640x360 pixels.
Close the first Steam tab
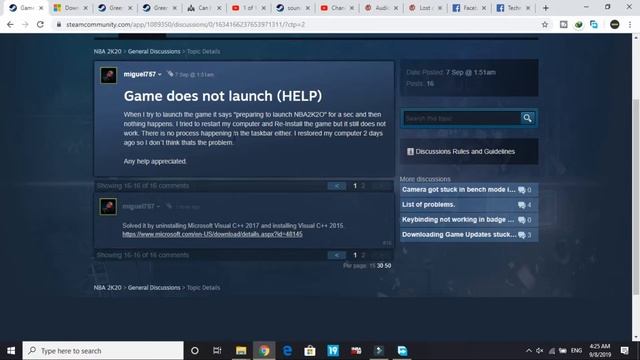pos(41,8)
